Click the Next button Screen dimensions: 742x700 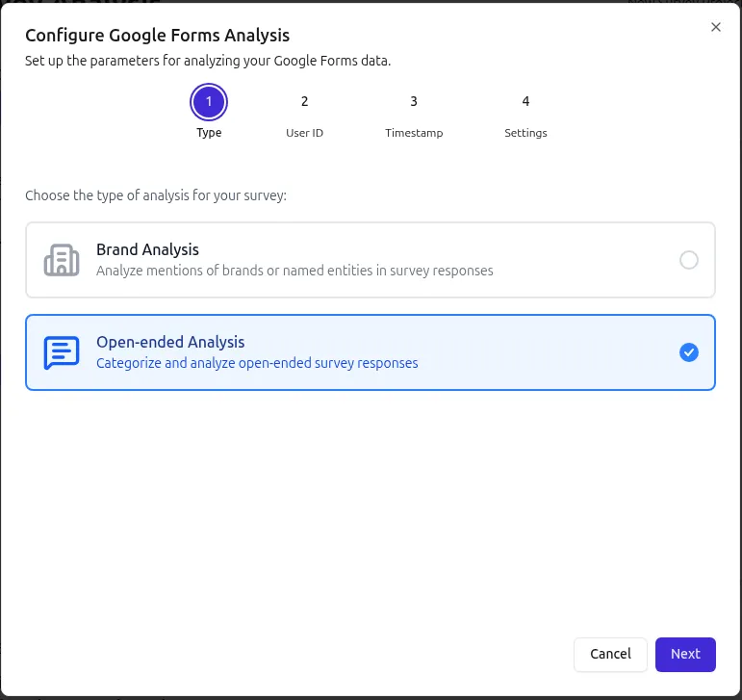[685, 654]
